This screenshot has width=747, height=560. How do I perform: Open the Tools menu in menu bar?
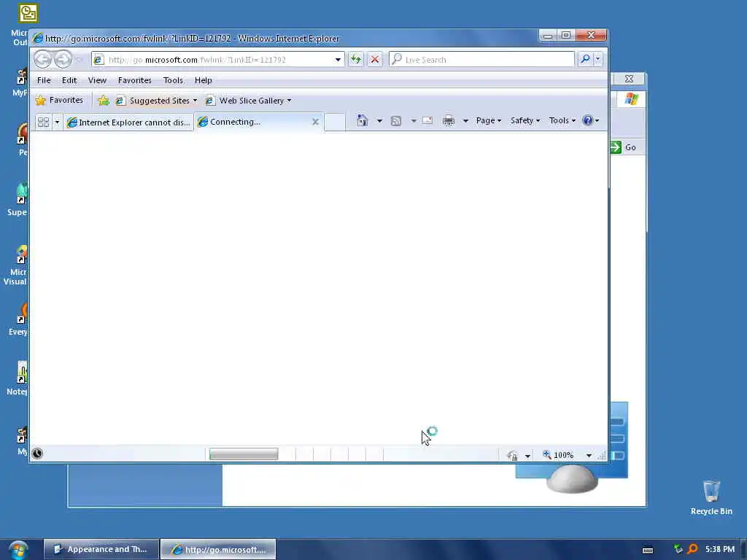[x=173, y=80]
